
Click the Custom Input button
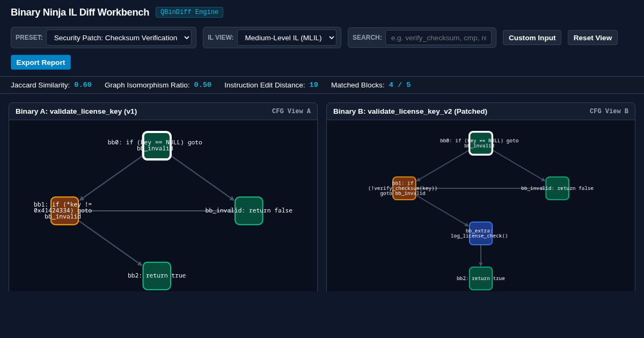[532, 38]
